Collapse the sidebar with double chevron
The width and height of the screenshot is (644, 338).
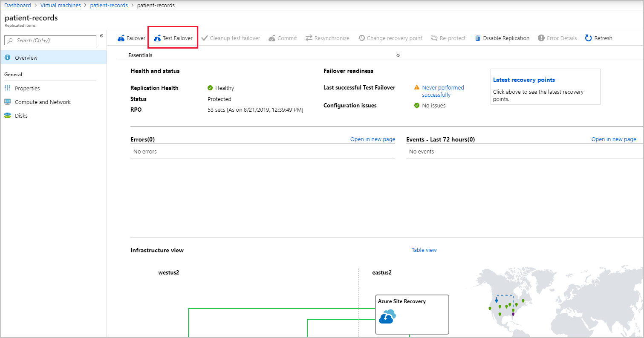[x=101, y=36]
